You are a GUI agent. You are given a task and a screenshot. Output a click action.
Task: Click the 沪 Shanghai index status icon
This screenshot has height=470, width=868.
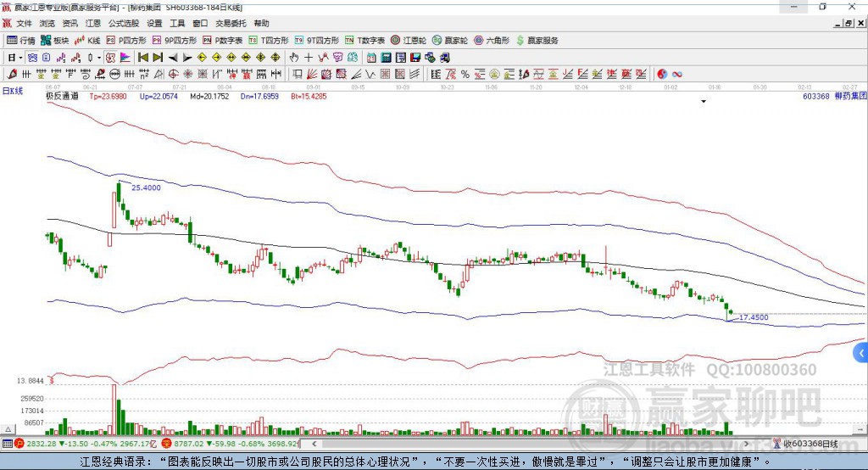click(x=19, y=444)
